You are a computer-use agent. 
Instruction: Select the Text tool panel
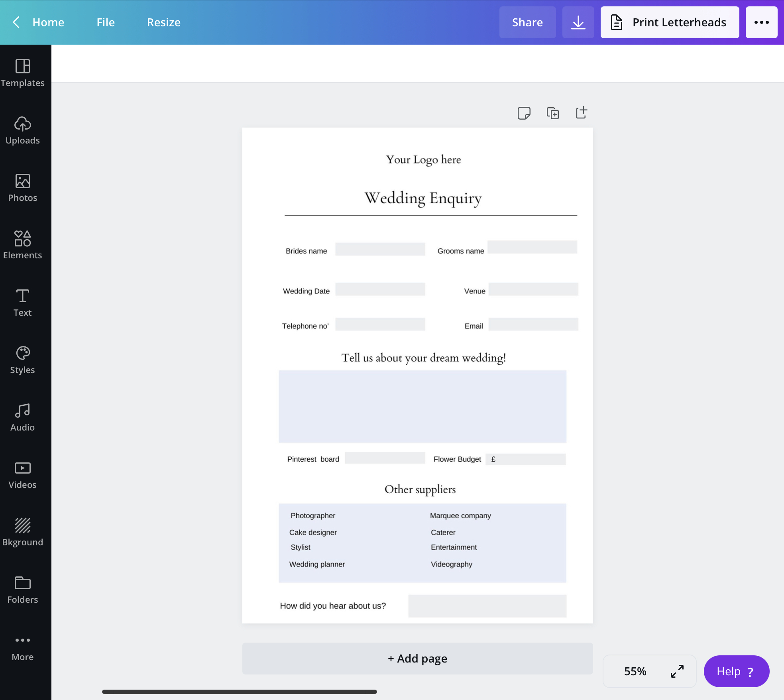click(x=23, y=303)
